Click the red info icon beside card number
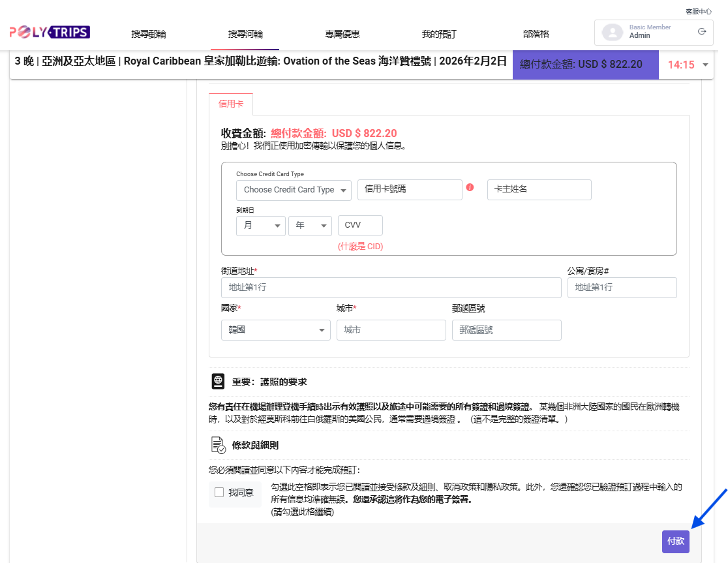 click(470, 188)
